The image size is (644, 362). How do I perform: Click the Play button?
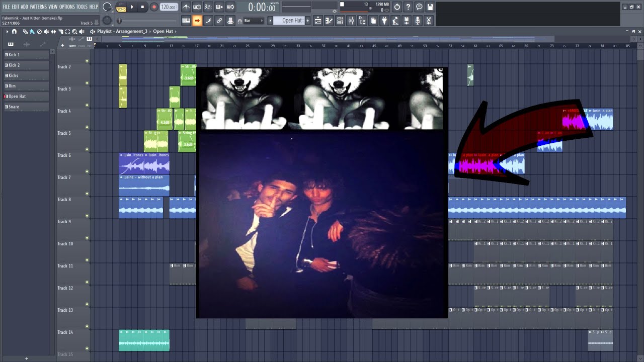point(132,7)
